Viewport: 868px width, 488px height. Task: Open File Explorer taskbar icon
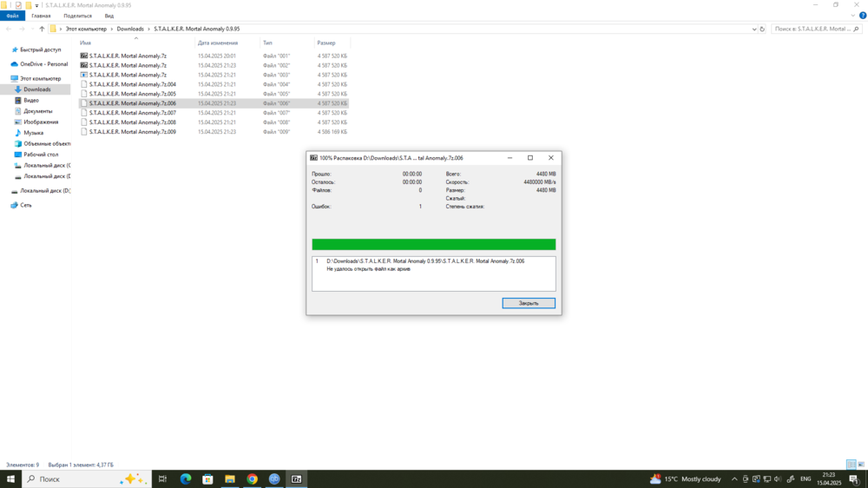230,478
